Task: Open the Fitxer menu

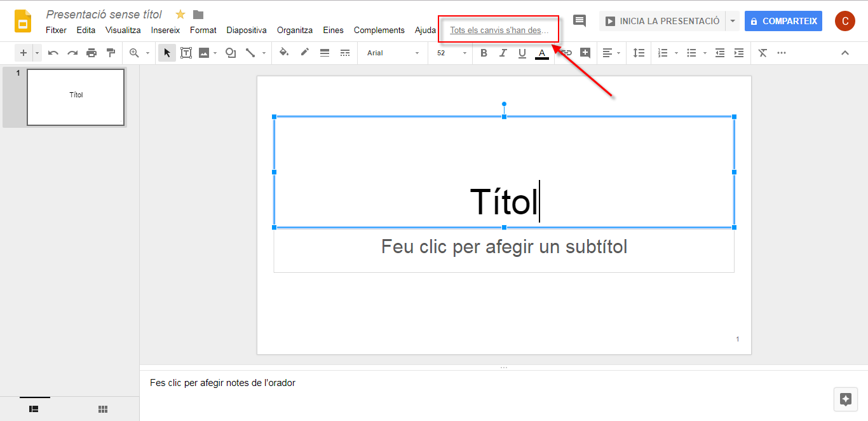Action: tap(56, 30)
